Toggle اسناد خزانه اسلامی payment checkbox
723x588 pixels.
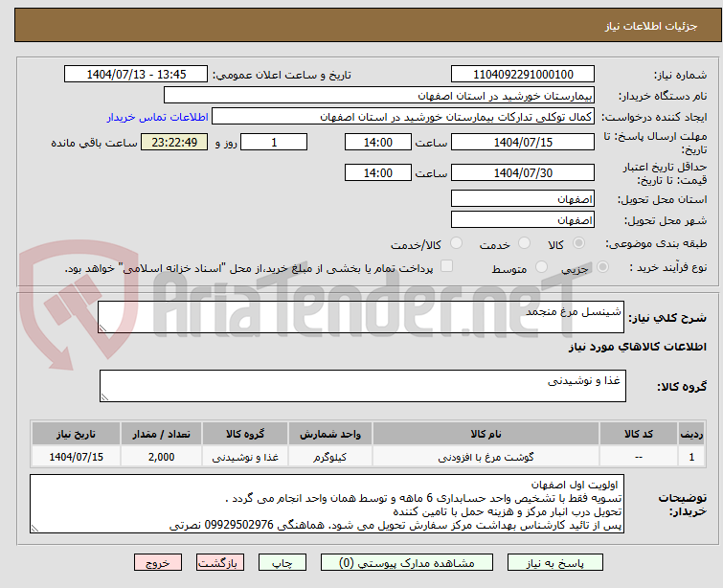tap(446, 266)
